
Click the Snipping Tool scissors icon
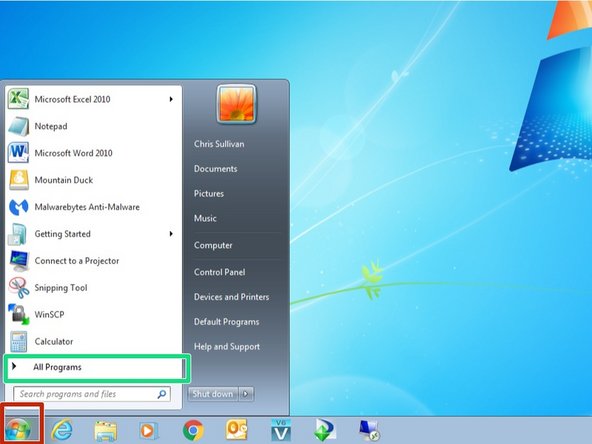[x=19, y=288]
